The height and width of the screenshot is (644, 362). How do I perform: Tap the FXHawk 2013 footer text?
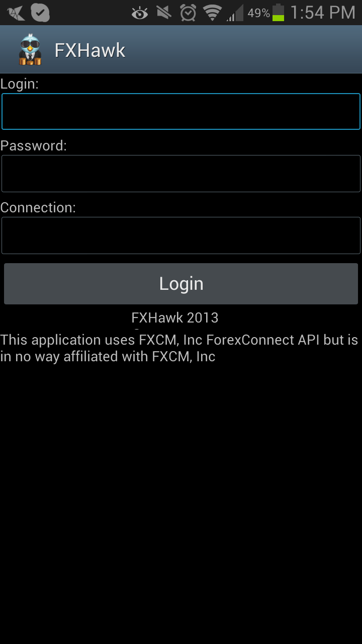pyautogui.click(x=175, y=318)
